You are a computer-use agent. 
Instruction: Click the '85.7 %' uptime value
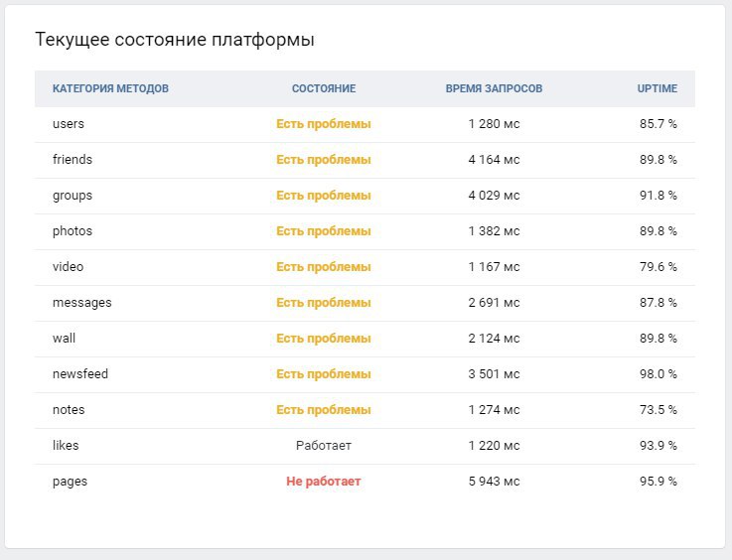659,124
